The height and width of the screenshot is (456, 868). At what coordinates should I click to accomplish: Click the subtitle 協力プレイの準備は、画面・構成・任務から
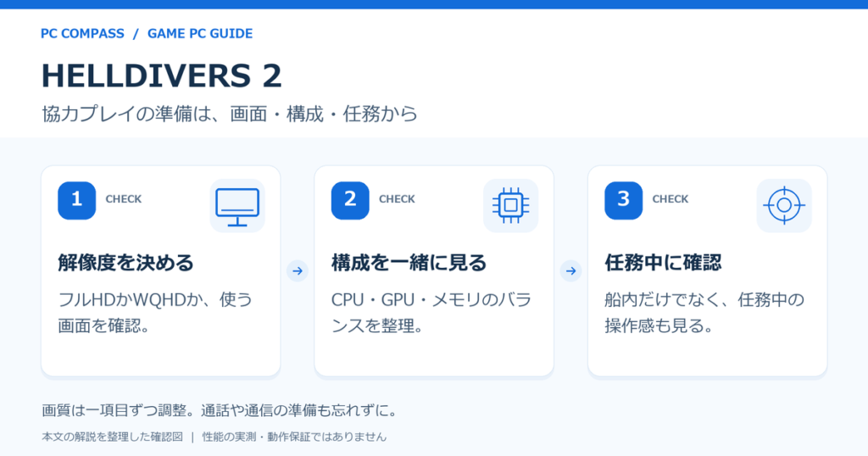tap(230, 114)
